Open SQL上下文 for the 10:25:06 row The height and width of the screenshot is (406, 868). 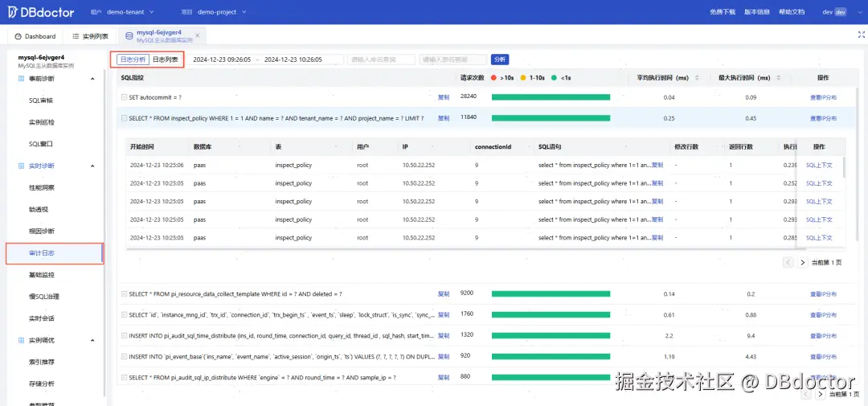click(x=819, y=165)
